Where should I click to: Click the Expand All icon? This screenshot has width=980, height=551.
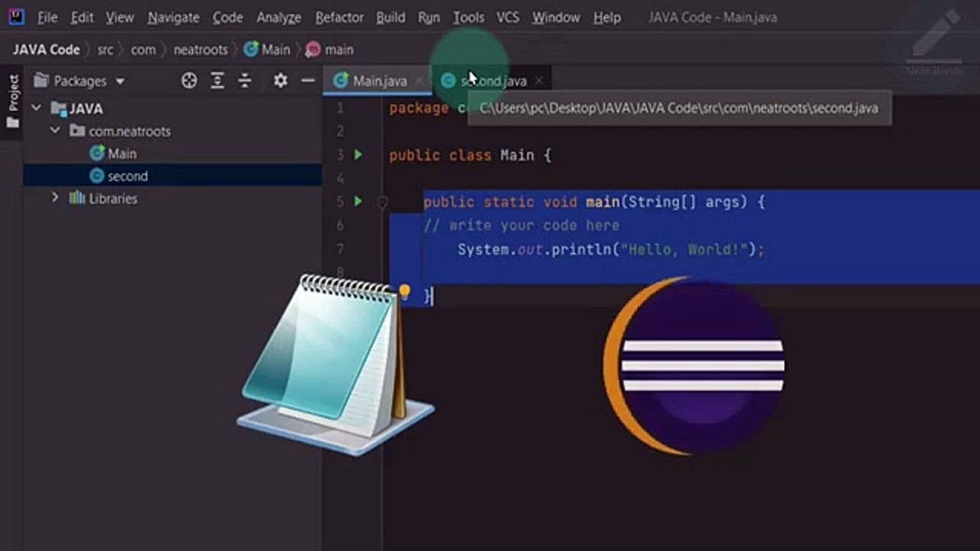217,80
